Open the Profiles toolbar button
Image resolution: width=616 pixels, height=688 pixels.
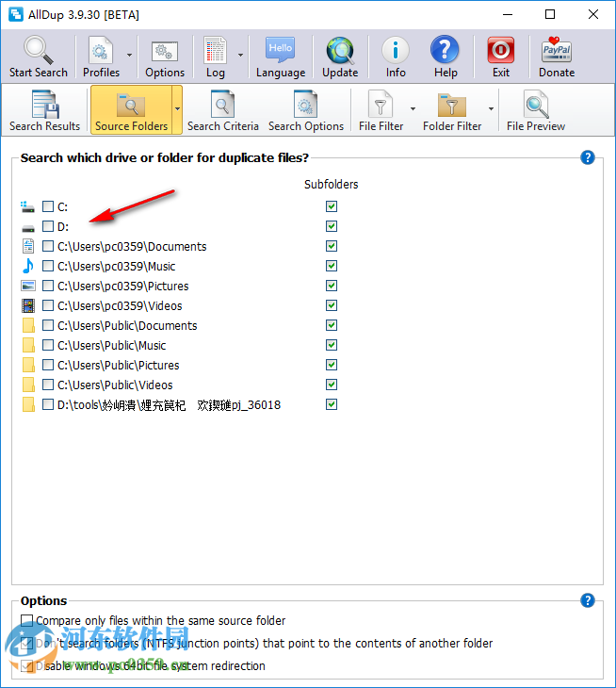(101, 57)
